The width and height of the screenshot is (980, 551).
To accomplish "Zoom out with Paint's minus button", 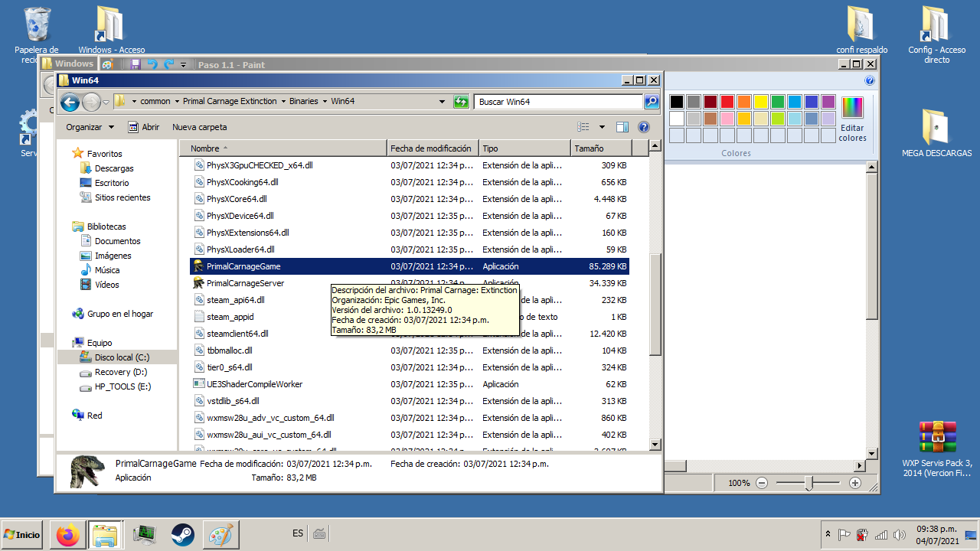I will pyautogui.click(x=762, y=483).
